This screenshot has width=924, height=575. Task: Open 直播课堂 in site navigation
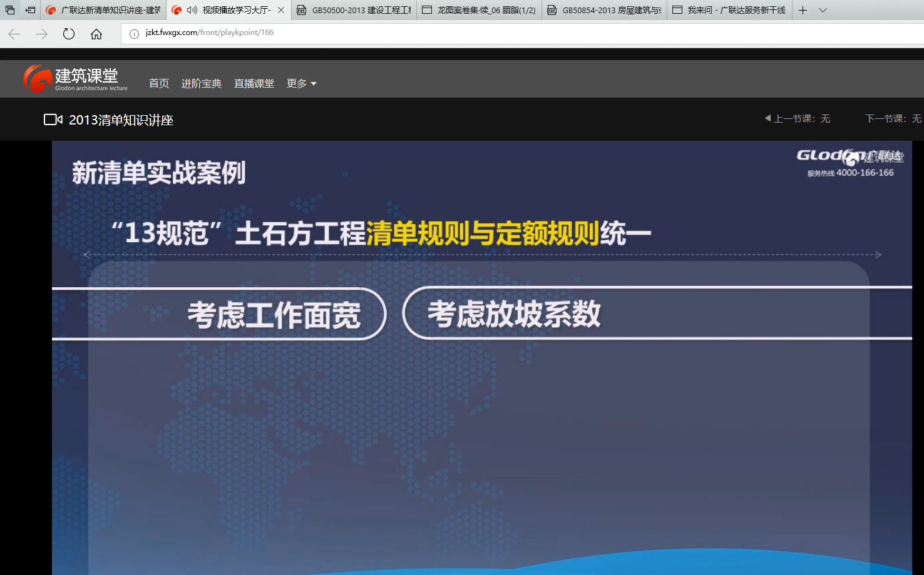254,83
